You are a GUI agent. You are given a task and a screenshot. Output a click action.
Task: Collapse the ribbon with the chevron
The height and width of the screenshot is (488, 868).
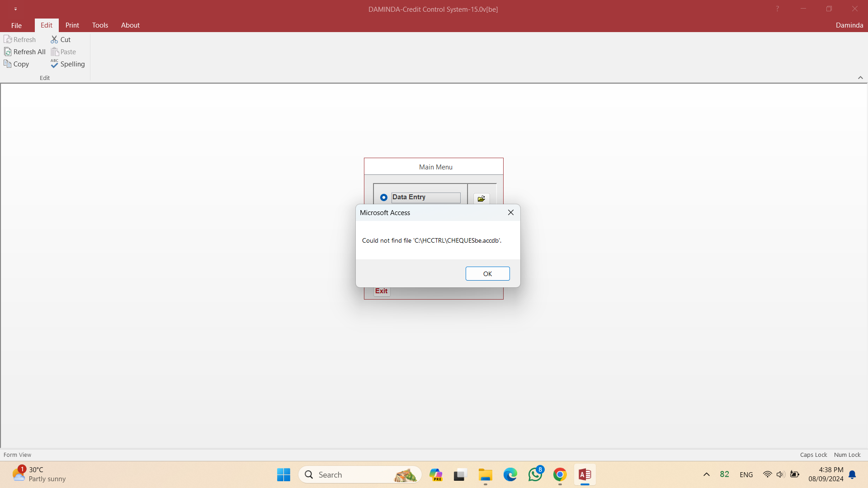click(860, 78)
